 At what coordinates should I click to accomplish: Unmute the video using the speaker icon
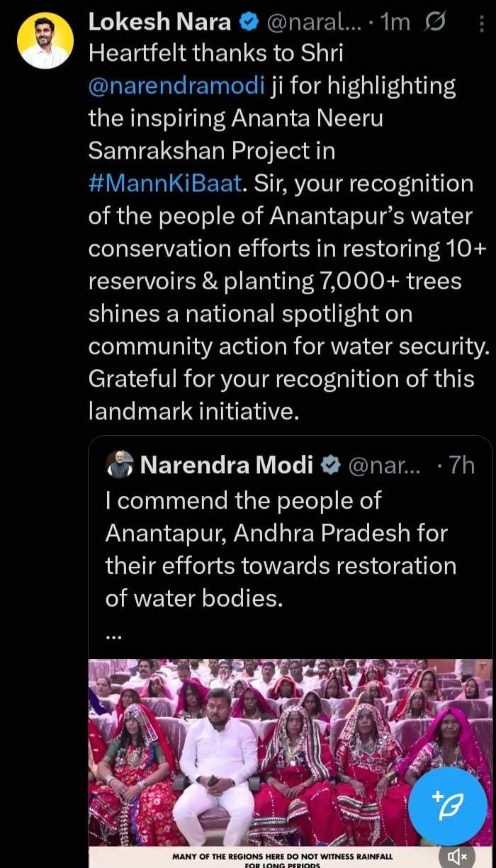click(x=457, y=856)
